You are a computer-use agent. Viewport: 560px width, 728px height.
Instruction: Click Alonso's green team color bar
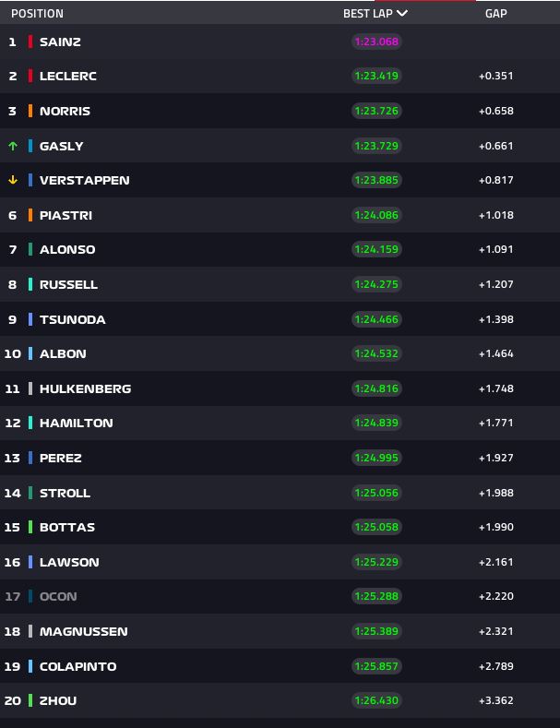pos(30,249)
